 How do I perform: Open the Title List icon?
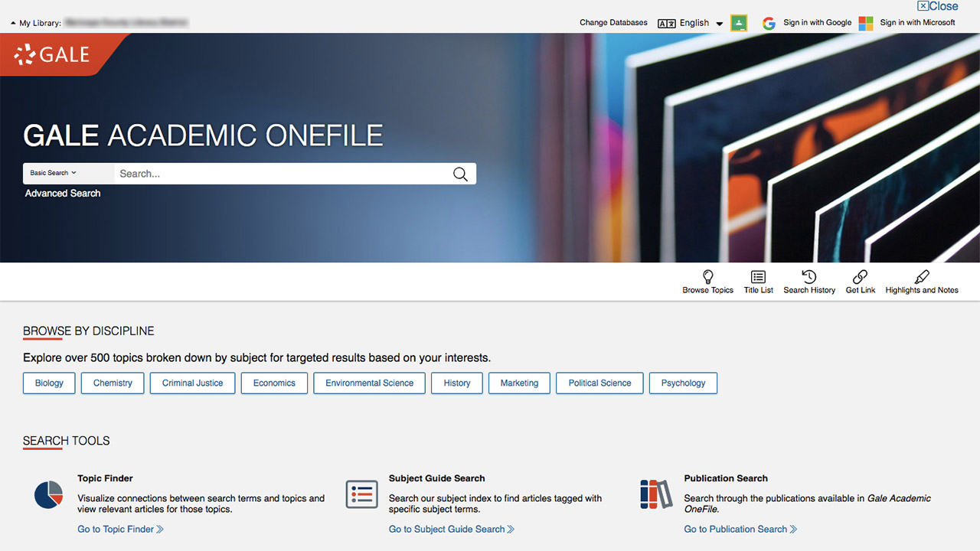758,277
